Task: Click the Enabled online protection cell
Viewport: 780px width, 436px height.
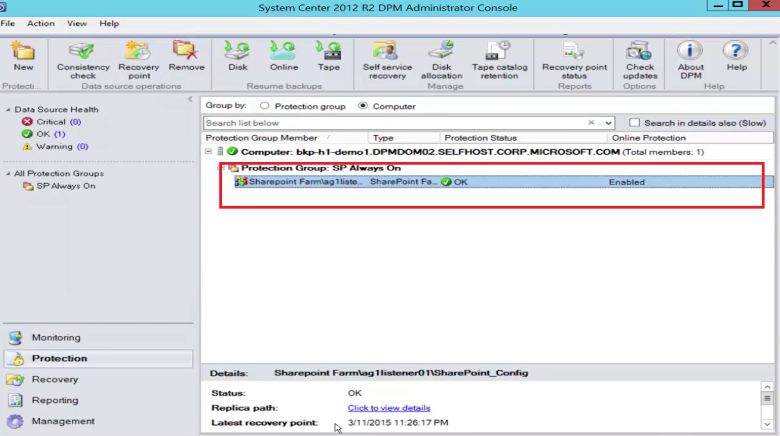Action: [627, 182]
